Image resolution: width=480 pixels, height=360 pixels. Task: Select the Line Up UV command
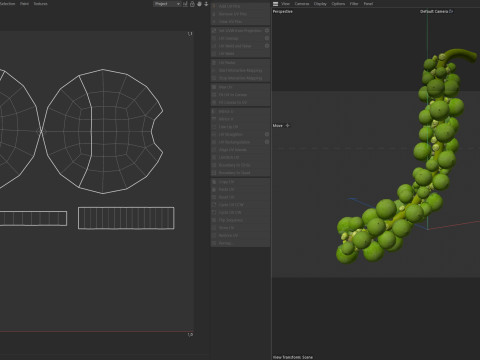240,127
